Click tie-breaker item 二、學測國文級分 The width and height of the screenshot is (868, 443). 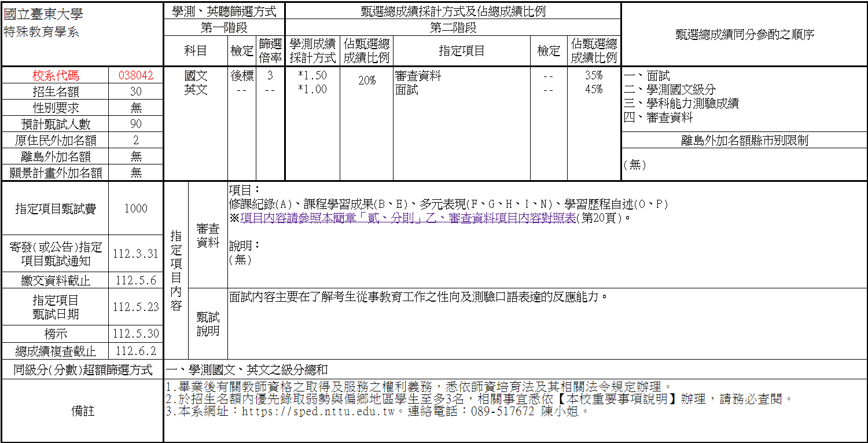coord(670,89)
